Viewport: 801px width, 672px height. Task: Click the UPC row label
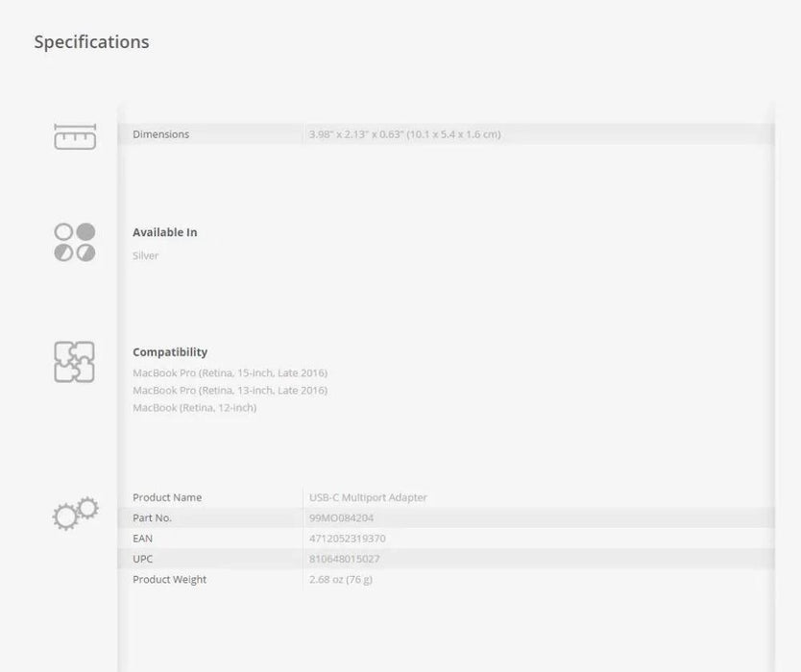tap(142, 559)
